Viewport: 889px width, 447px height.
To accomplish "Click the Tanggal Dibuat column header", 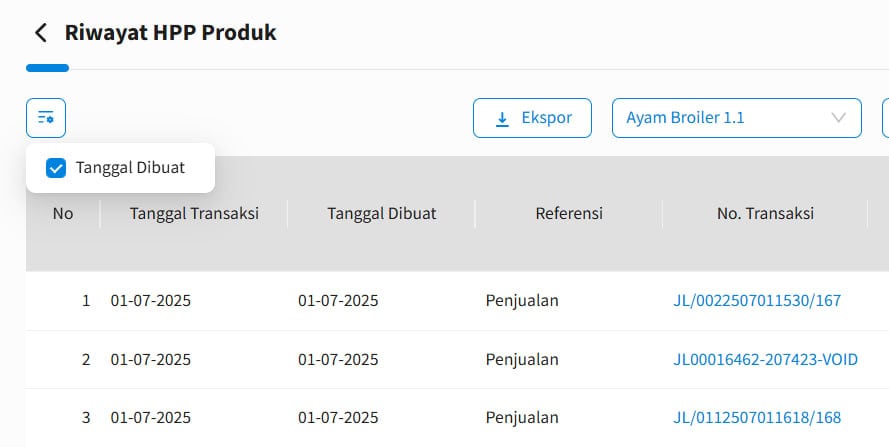I will coord(382,214).
